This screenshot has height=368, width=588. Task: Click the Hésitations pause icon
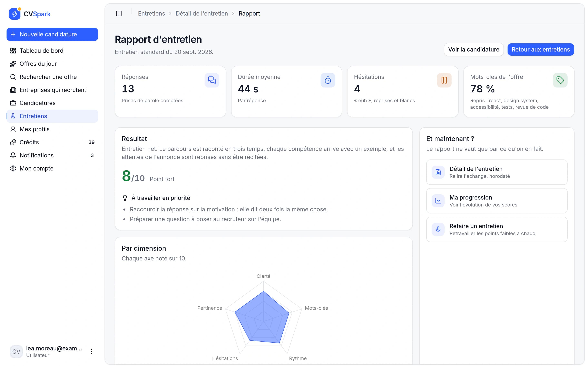click(x=444, y=80)
